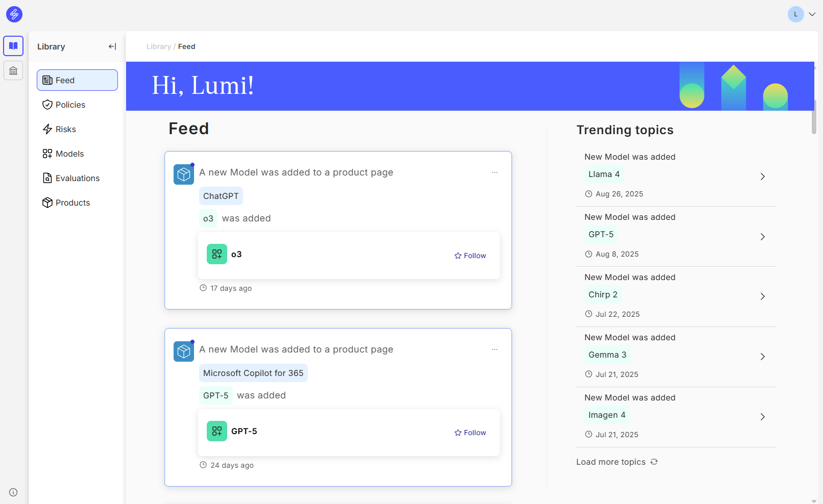The height and width of the screenshot is (504, 823).
Task: Click the info icon at bottom left
Action: [13, 492]
